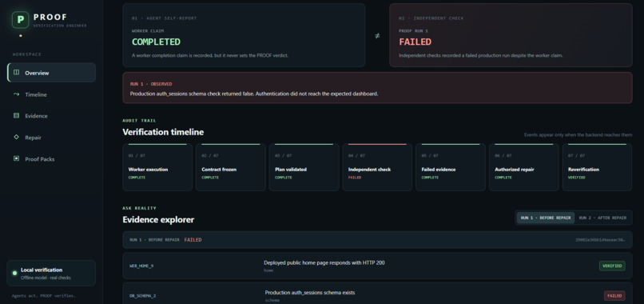Click the Independent Check FAILED card
Image resolution: width=644 pixels, height=304 pixels.
click(511, 35)
